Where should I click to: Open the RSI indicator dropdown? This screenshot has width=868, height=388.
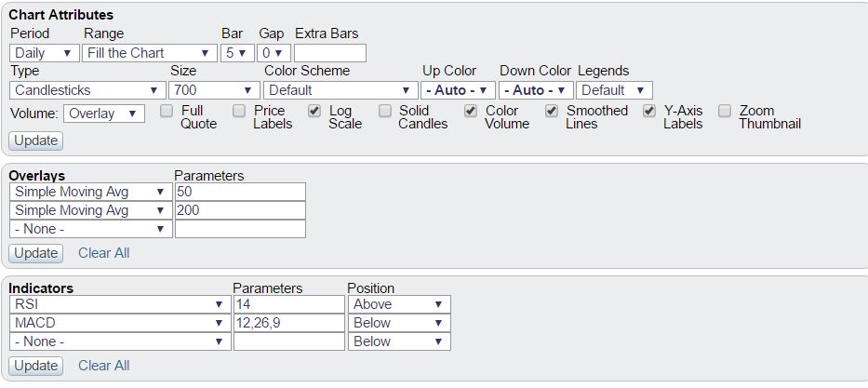[120, 304]
